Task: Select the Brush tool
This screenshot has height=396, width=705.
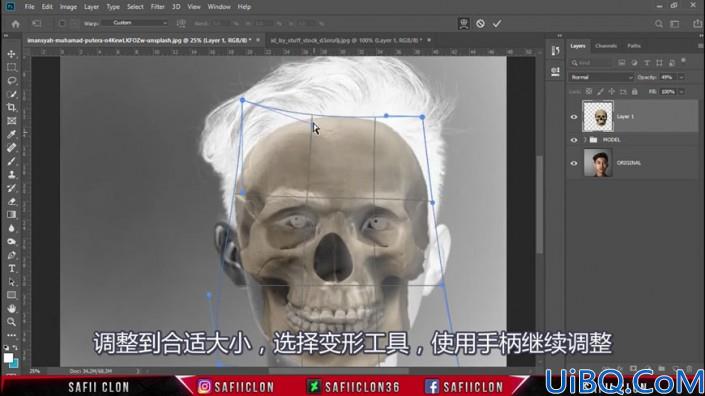Action: tap(12, 161)
